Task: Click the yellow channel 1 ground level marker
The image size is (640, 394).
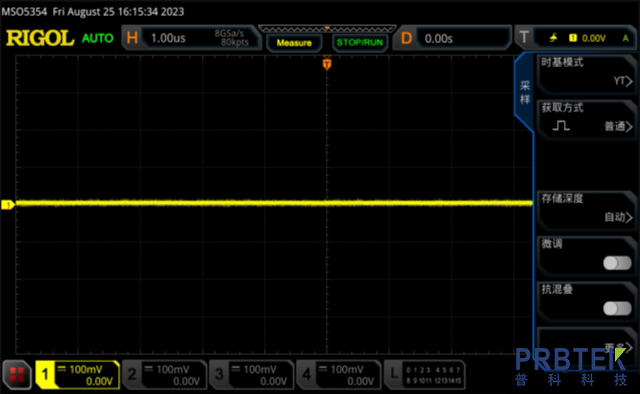Action: pos(7,205)
